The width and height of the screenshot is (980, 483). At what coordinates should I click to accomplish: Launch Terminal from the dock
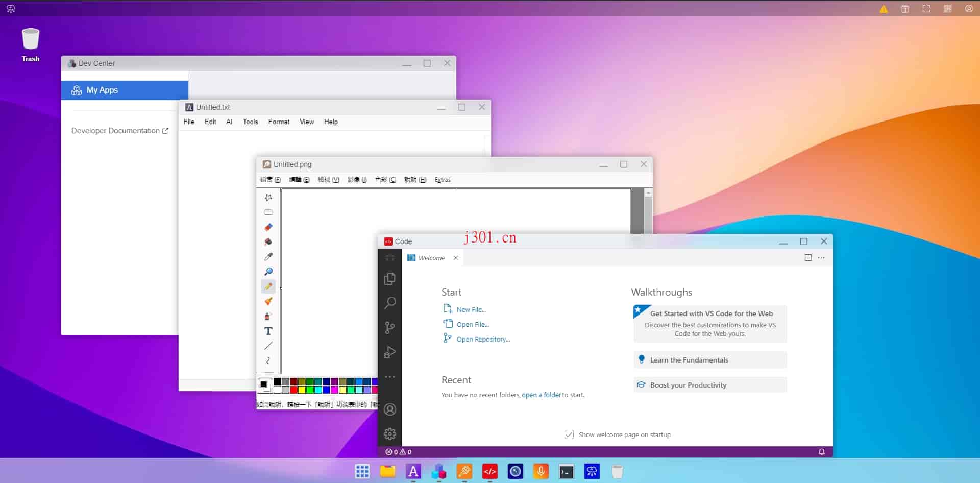click(566, 471)
